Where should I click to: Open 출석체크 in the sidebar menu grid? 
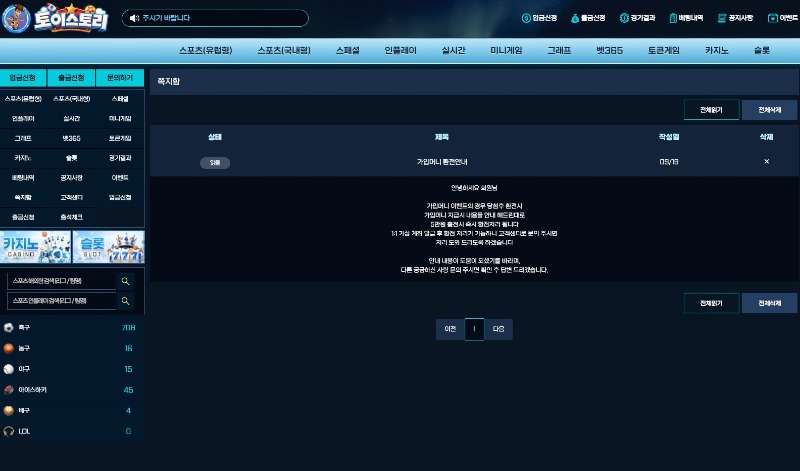pyautogui.click(x=71, y=217)
